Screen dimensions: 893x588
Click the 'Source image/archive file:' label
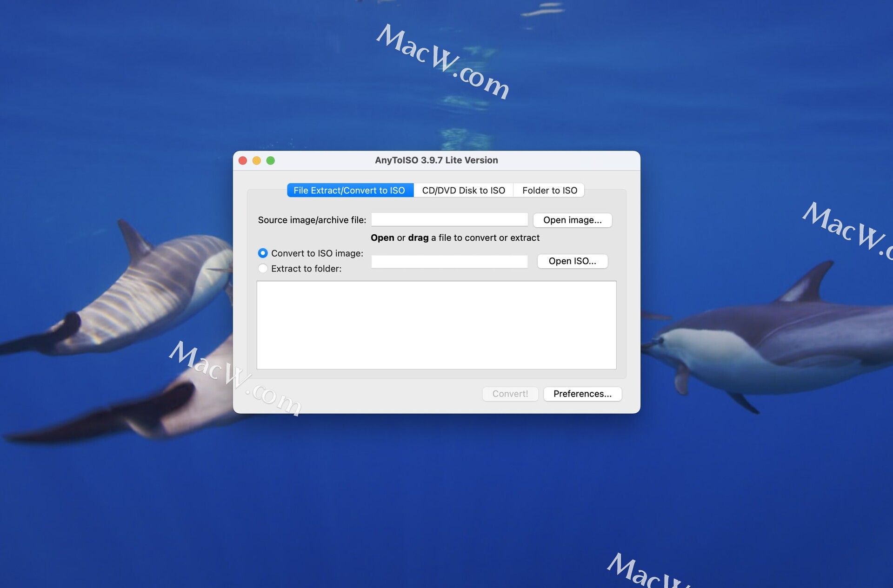pyautogui.click(x=312, y=220)
